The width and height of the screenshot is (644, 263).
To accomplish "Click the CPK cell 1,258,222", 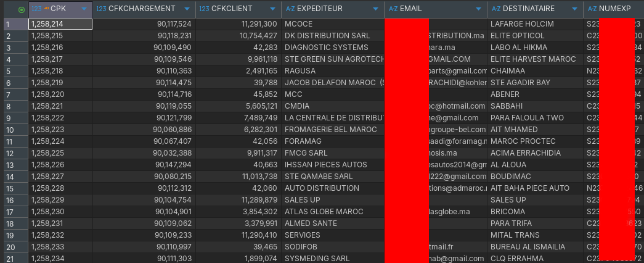I will point(60,118).
